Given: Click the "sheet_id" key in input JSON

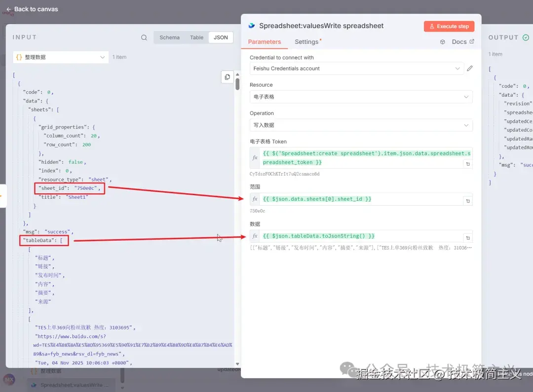Looking at the screenshot, I should (x=53, y=188).
